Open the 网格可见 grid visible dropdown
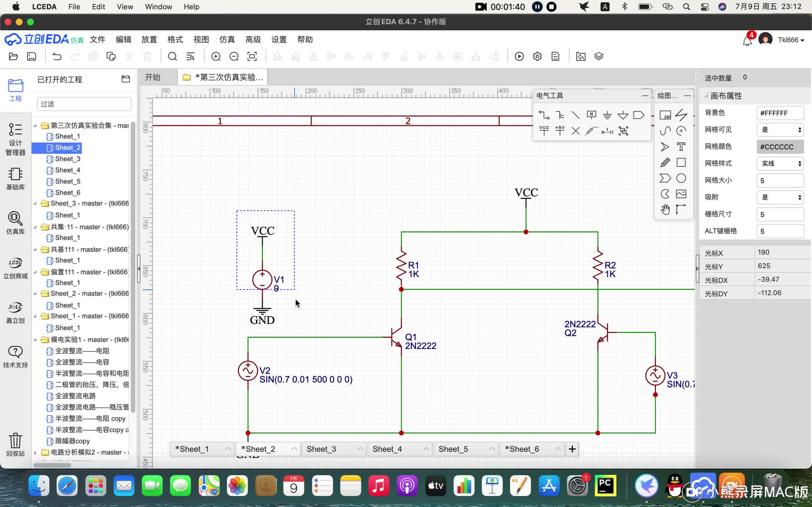The height and width of the screenshot is (507, 812). click(780, 130)
